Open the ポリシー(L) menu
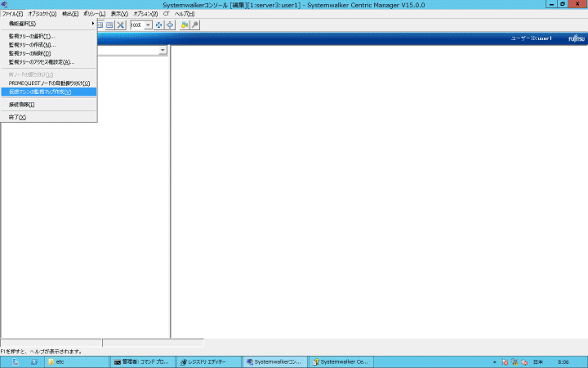Image resolution: width=588 pixels, height=368 pixels. pos(94,14)
